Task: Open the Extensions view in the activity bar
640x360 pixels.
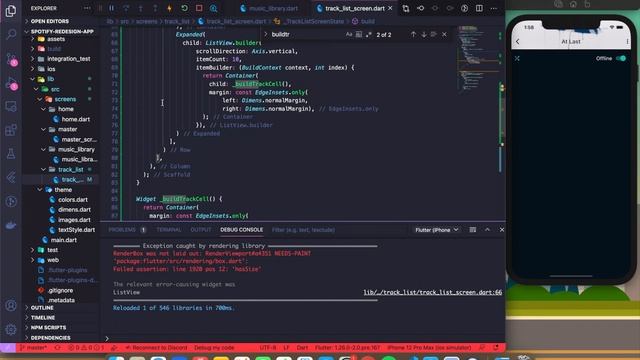Action: 11,130
